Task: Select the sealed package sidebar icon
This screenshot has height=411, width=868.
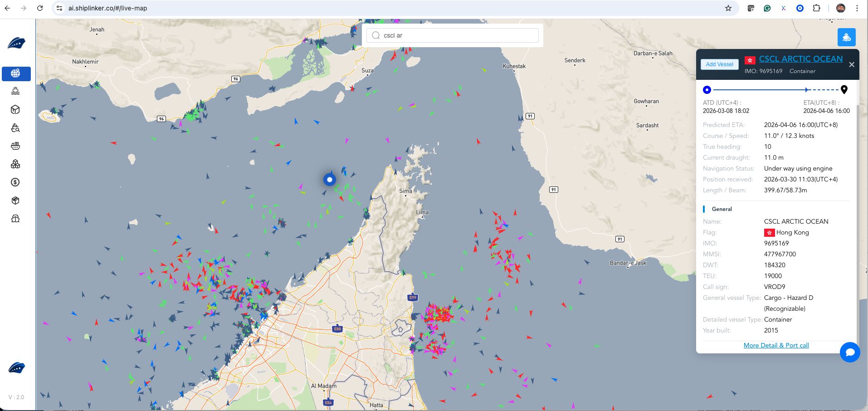Action: pyautogui.click(x=15, y=201)
